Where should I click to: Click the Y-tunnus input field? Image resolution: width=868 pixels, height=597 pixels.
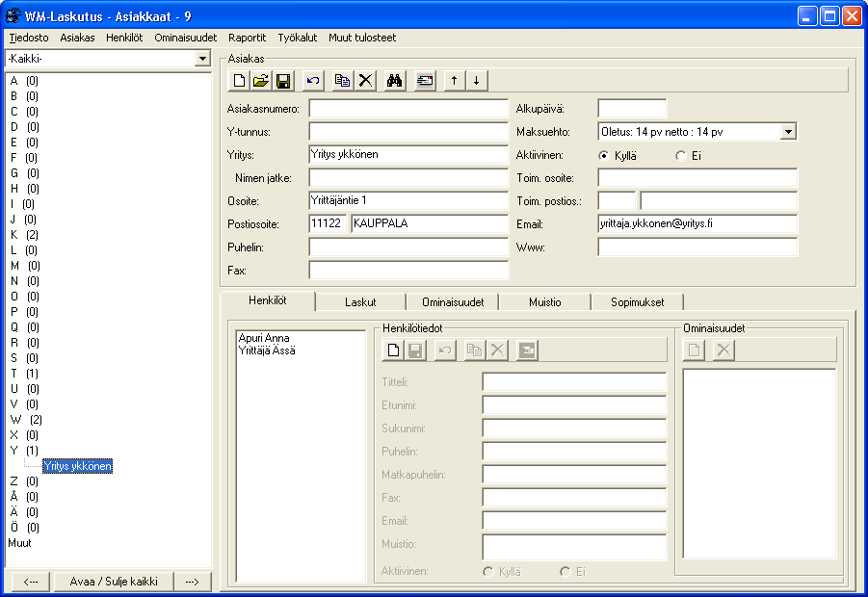[x=408, y=132]
